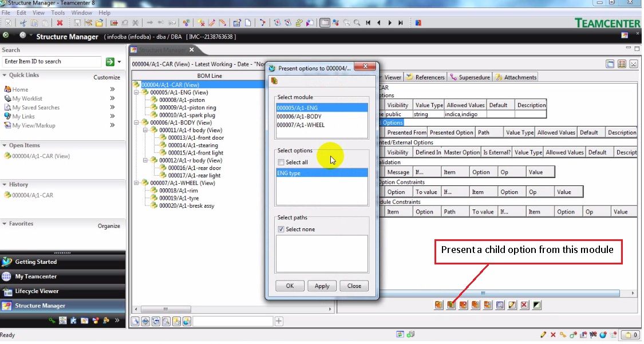Image resolution: width=644 pixels, height=344 pixels.
Task: Click inside the Enter Item ID search field
Action: tap(52, 61)
